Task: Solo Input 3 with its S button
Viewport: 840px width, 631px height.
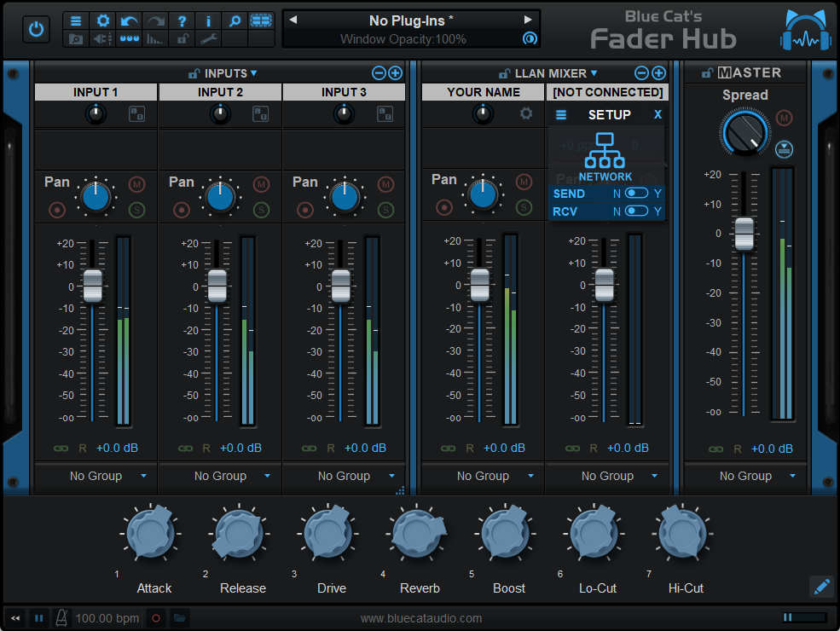Action: [385, 207]
